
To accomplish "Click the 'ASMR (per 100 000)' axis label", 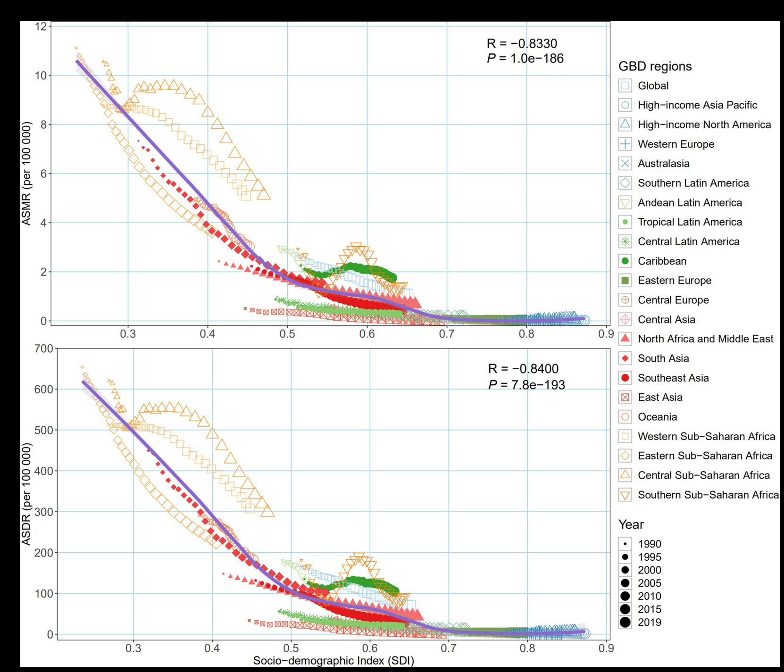I will tap(26, 174).
